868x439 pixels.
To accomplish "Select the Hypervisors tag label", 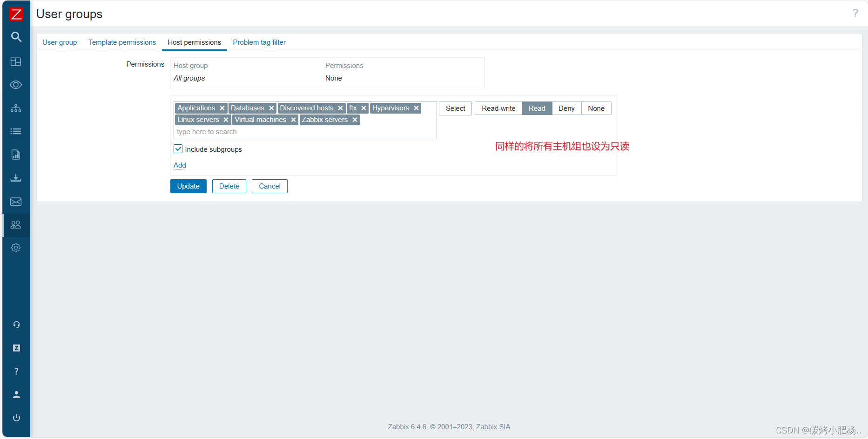I will [x=390, y=108].
